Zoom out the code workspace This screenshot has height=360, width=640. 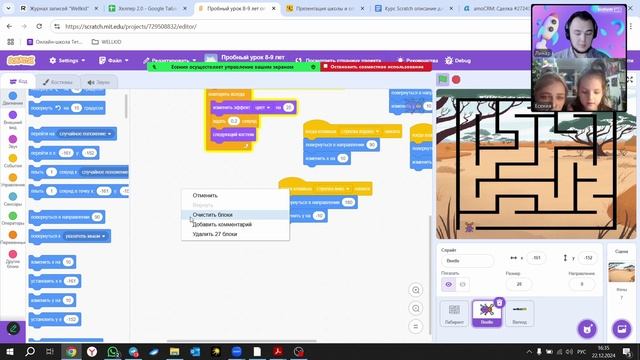(416, 308)
